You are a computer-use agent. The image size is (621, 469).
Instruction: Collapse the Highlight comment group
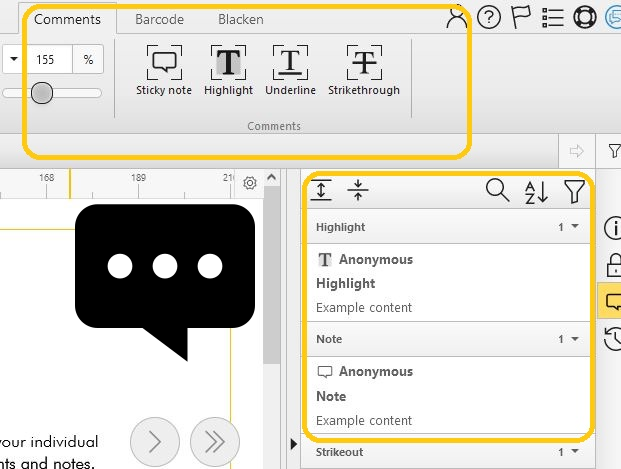574,227
